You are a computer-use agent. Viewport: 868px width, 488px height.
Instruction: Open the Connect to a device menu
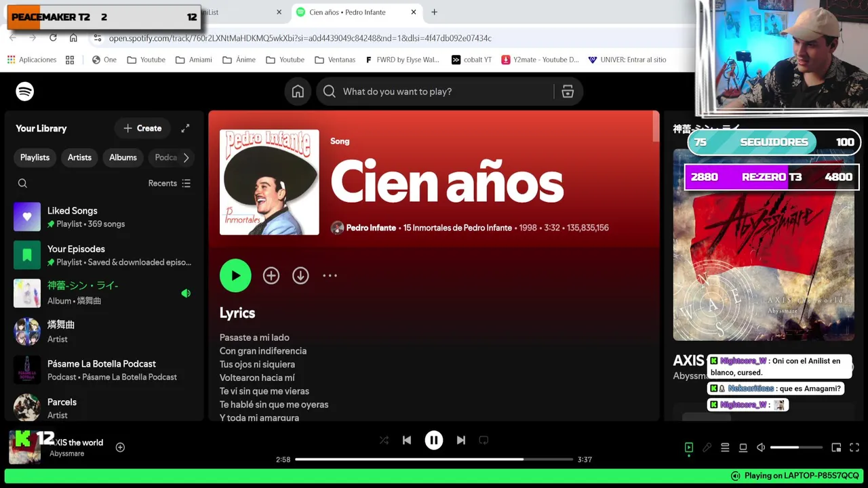[x=743, y=447]
